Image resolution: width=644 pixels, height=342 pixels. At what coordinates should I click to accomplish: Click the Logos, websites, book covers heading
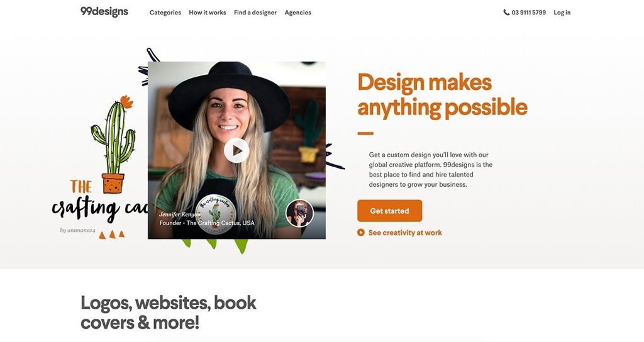click(x=169, y=312)
